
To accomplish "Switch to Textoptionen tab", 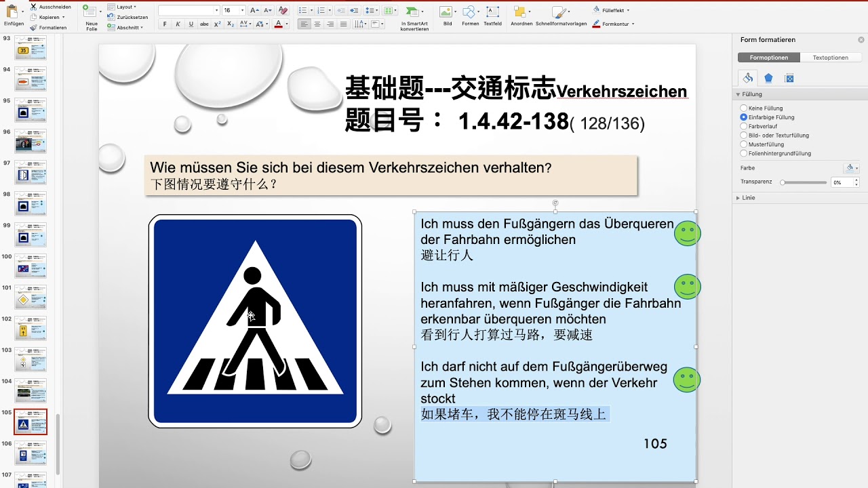I will tap(831, 58).
